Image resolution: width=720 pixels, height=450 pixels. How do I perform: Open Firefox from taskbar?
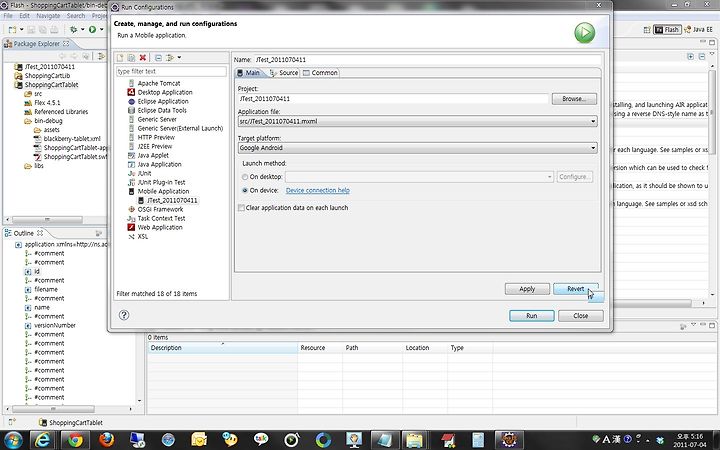coord(106,440)
